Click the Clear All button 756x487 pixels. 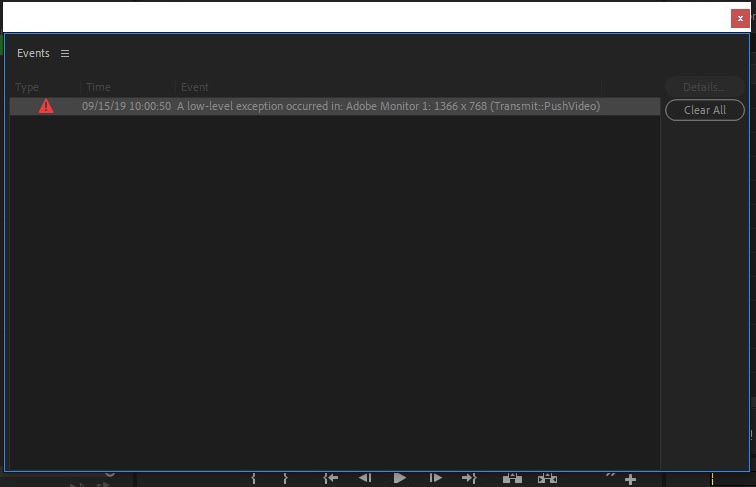click(x=705, y=110)
